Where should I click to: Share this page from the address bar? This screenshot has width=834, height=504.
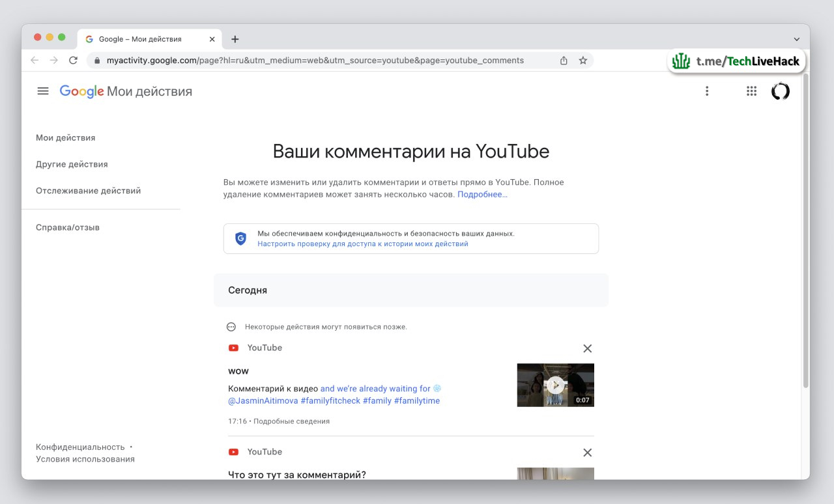(x=564, y=60)
